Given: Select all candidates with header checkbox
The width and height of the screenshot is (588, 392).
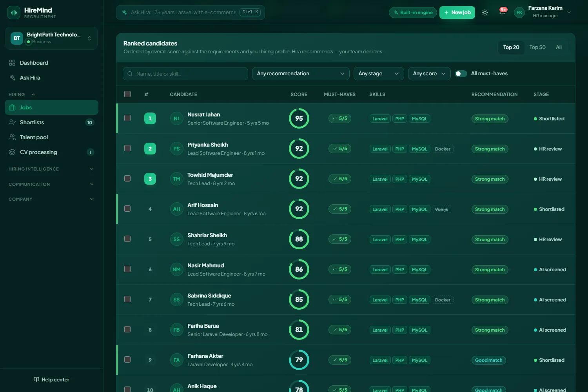Looking at the screenshot, I should [127, 94].
